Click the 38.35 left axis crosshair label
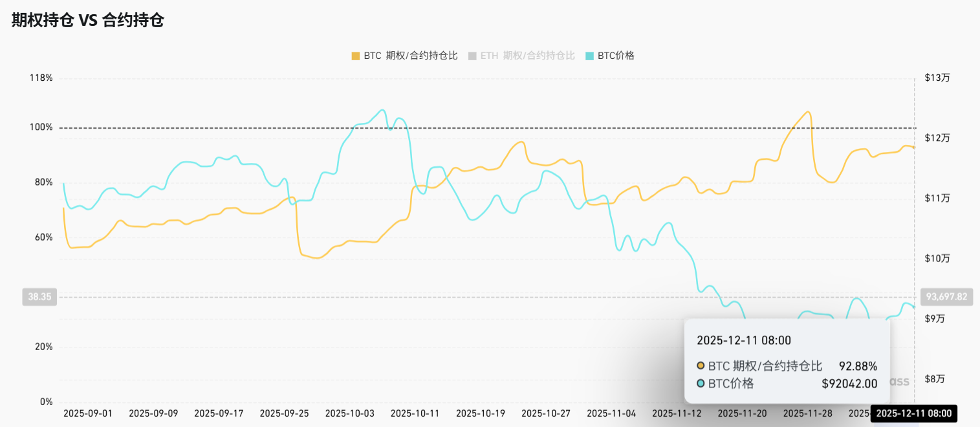 39,297
